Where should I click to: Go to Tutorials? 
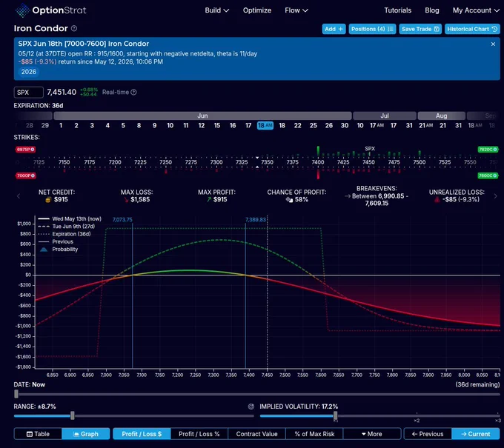(x=397, y=10)
